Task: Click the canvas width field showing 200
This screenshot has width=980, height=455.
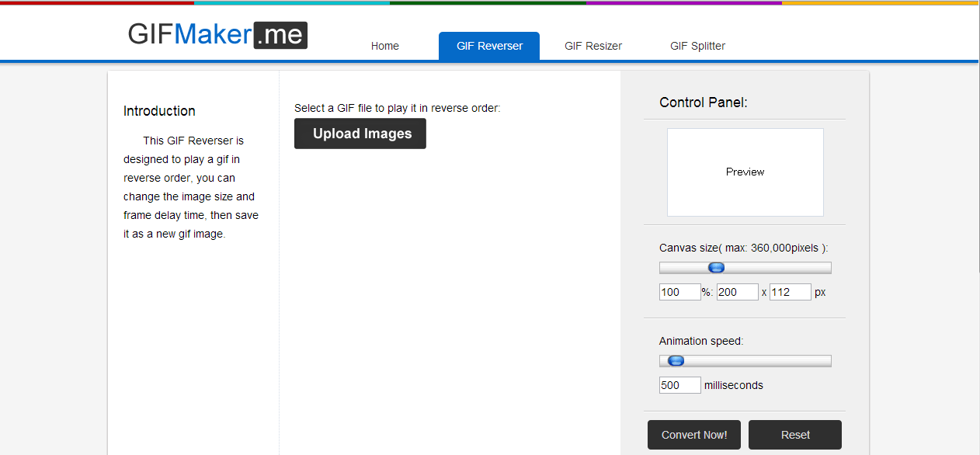Action: tap(737, 292)
